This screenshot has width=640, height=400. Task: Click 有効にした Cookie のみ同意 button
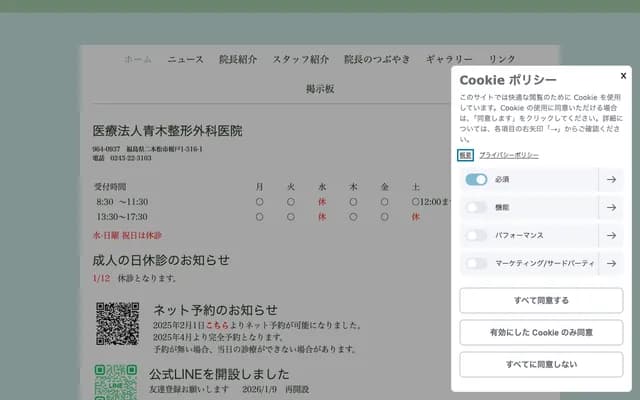[541, 332]
